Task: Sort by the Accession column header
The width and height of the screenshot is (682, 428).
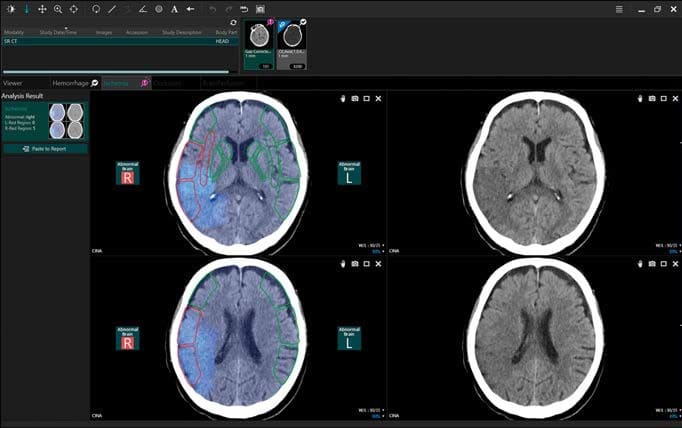Action: tap(137, 32)
